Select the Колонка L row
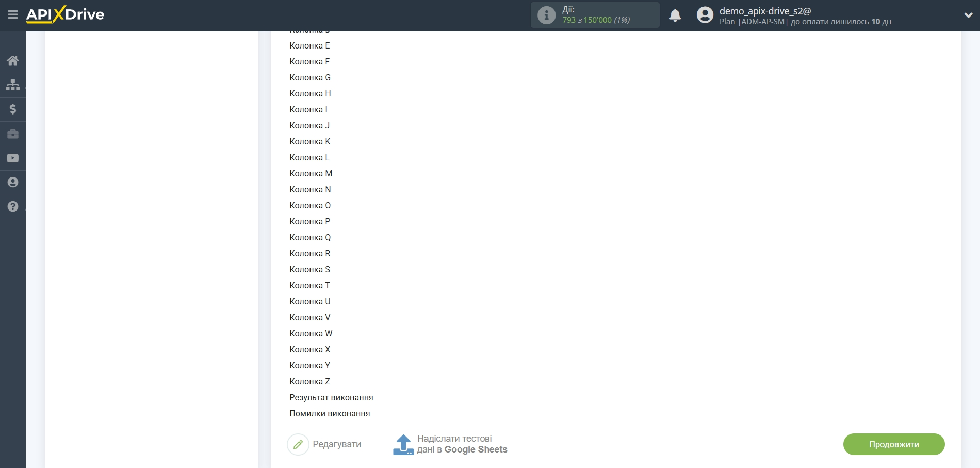This screenshot has height=468, width=980. click(x=616, y=158)
